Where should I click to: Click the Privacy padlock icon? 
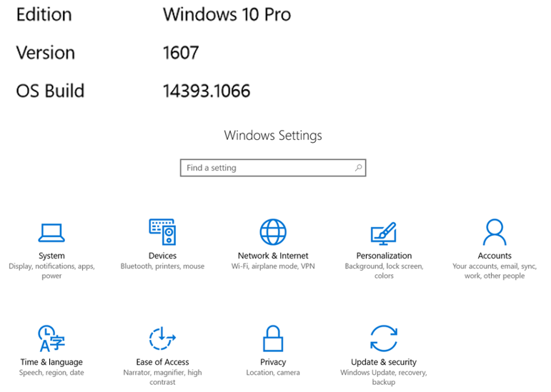tap(273, 338)
